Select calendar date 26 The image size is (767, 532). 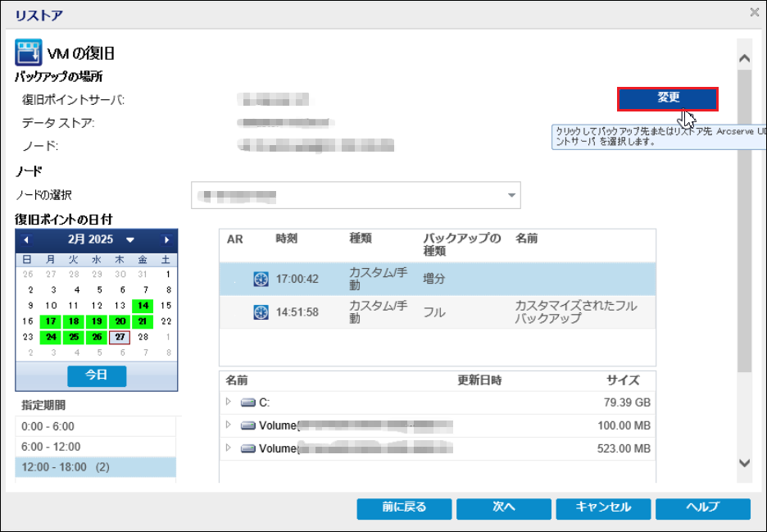coord(97,337)
